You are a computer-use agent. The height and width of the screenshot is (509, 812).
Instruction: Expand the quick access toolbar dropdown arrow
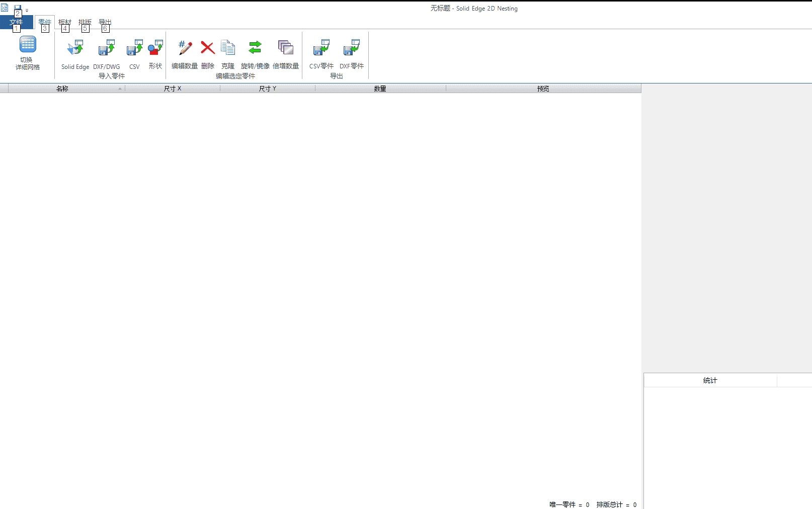click(x=27, y=10)
